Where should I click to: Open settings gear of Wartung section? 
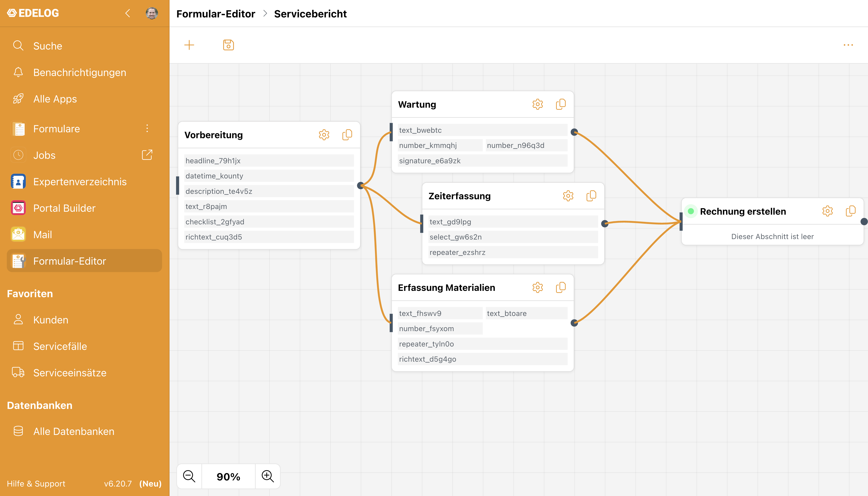[x=538, y=104]
